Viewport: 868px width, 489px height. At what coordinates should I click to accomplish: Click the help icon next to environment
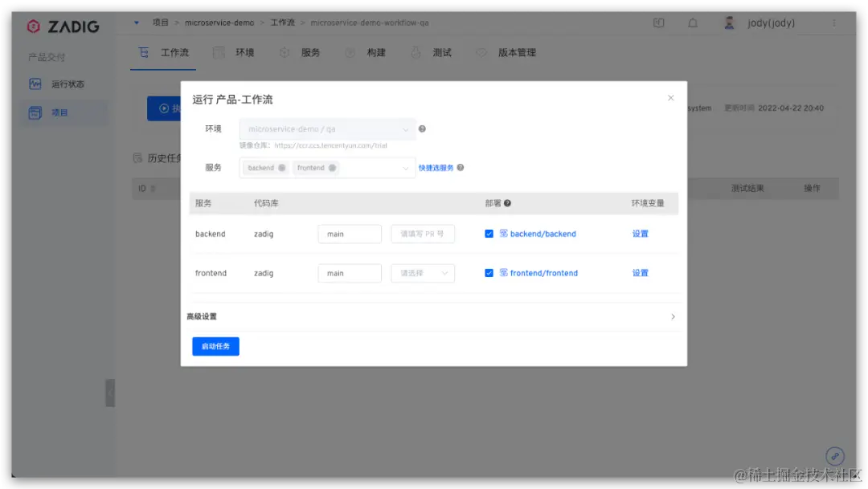click(x=422, y=129)
